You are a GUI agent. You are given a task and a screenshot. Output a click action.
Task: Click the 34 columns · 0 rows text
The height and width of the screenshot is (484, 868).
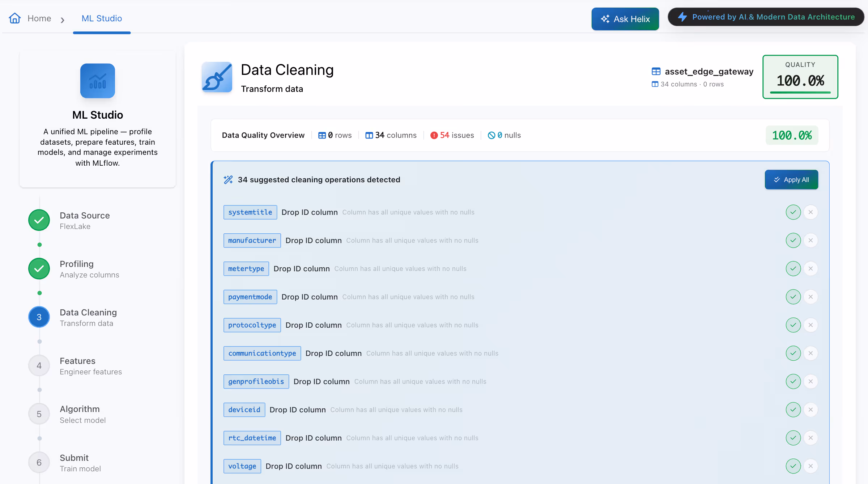pos(692,84)
